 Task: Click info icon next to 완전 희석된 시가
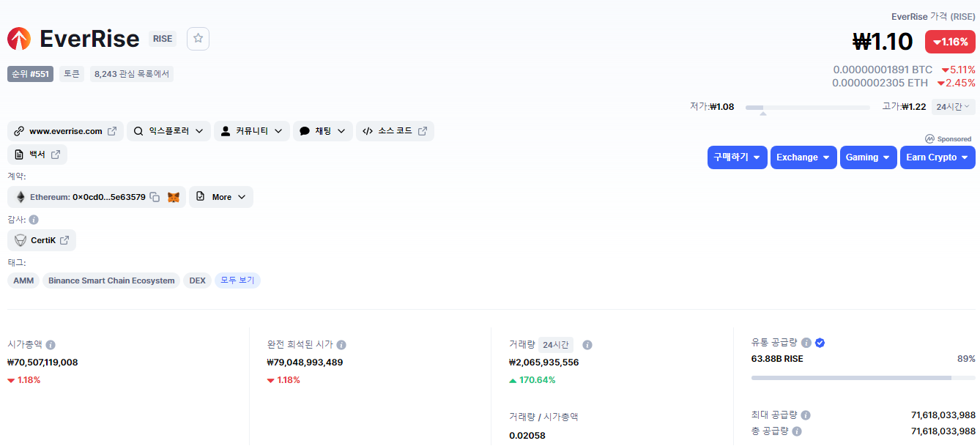(341, 344)
